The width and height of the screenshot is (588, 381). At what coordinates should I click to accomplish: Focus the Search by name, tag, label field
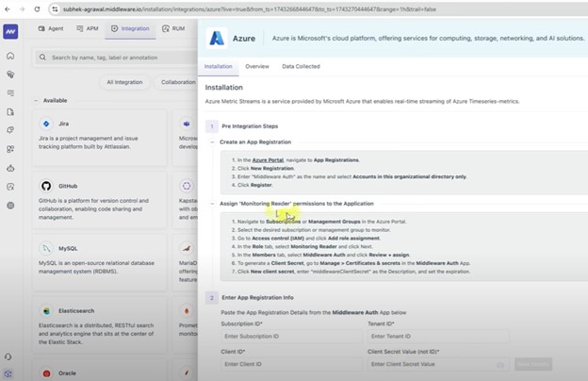116,58
